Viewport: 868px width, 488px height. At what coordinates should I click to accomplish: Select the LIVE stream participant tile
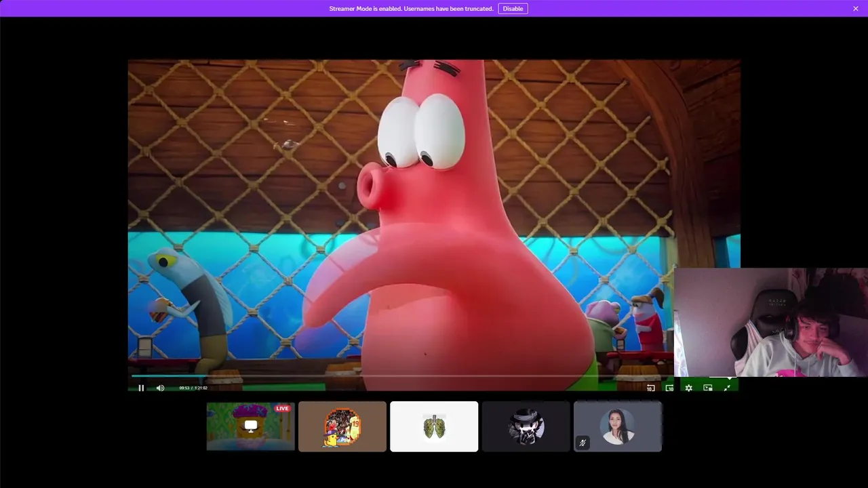pos(251,426)
